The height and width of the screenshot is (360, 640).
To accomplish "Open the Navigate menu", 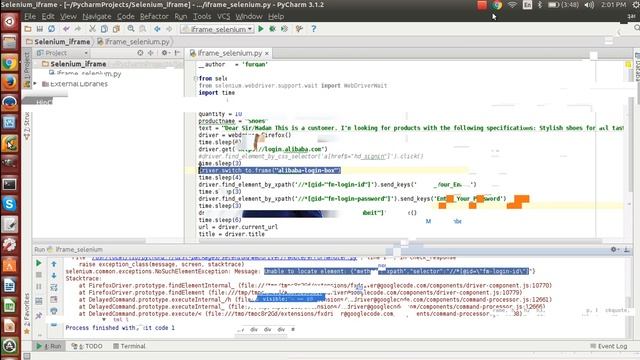I will (97, 16).
